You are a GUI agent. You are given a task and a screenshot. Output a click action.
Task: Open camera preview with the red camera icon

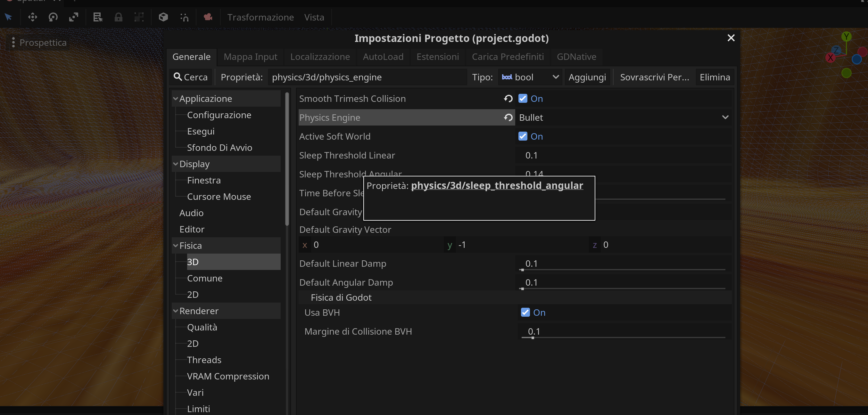coord(208,17)
